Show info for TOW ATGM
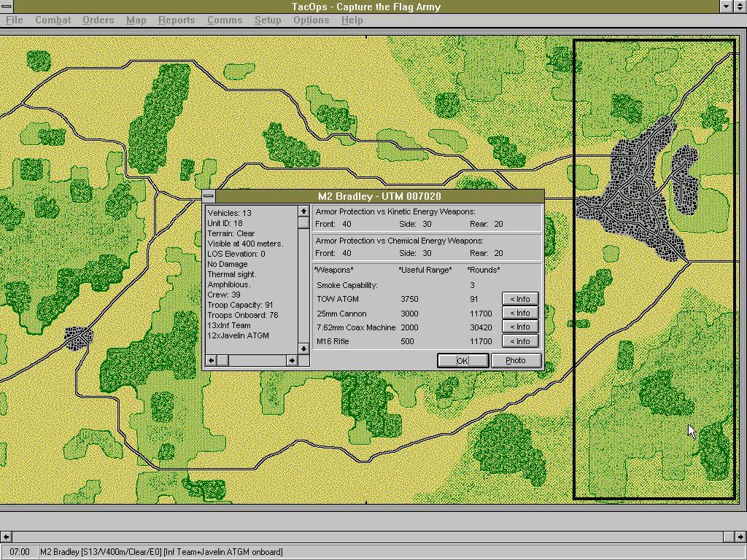 [520, 299]
